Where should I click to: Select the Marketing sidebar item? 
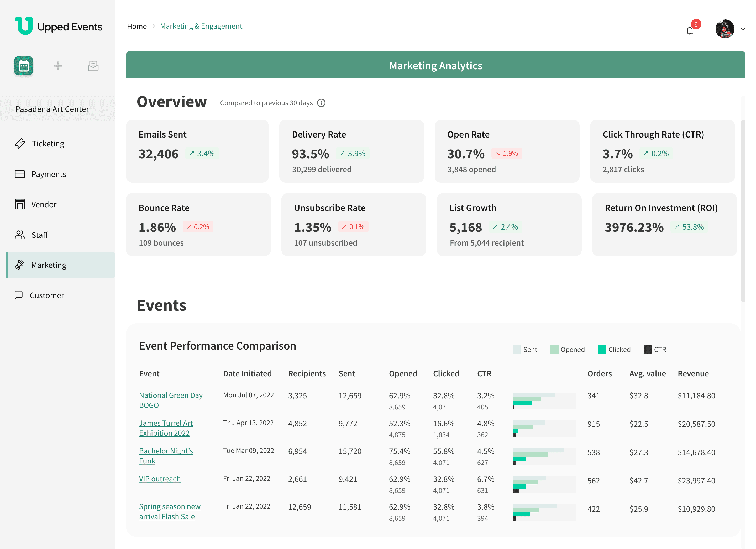[x=49, y=265]
